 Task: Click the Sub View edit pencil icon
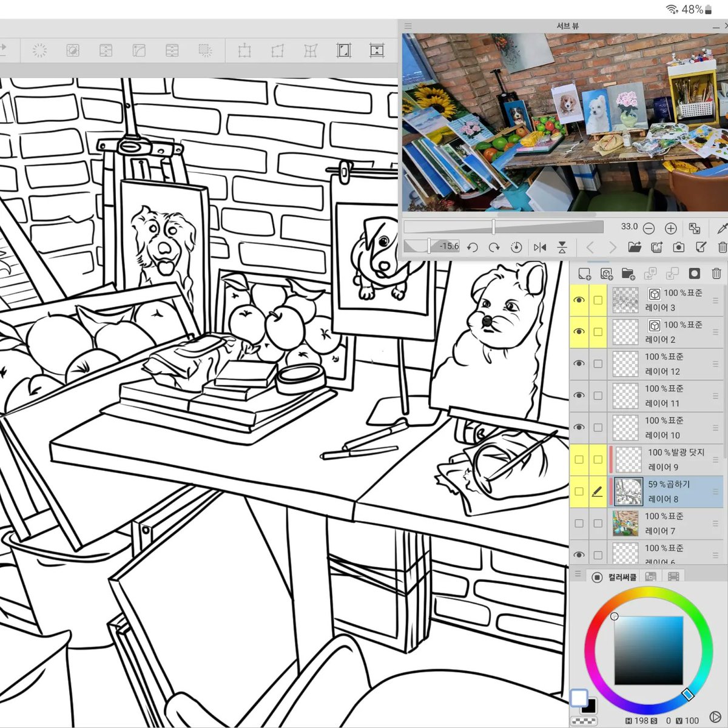(x=701, y=247)
